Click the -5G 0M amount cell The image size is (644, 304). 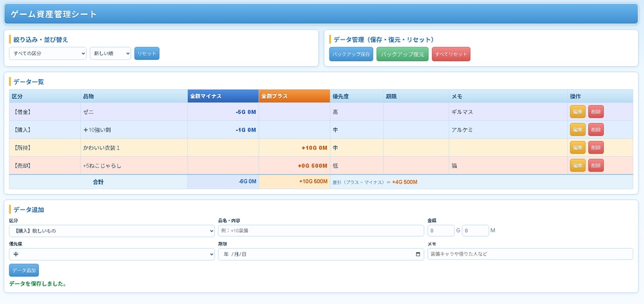click(x=223, y=112)
